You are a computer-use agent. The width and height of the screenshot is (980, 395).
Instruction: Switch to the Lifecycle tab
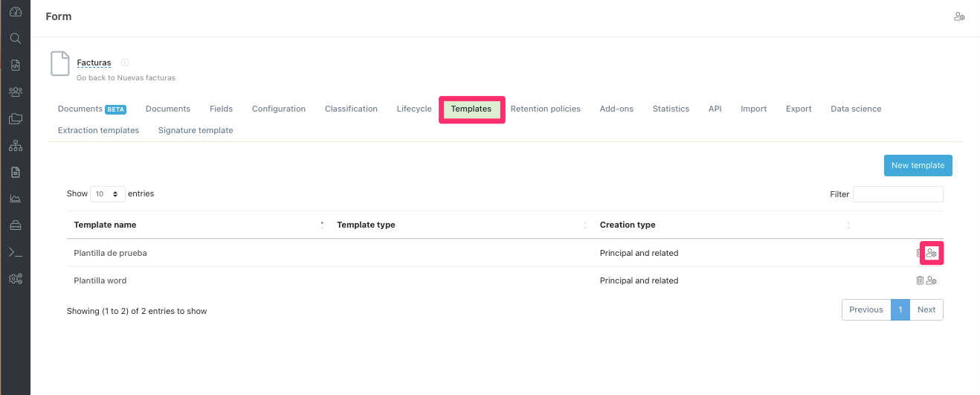pyautogui.click(x=413, y=109)
